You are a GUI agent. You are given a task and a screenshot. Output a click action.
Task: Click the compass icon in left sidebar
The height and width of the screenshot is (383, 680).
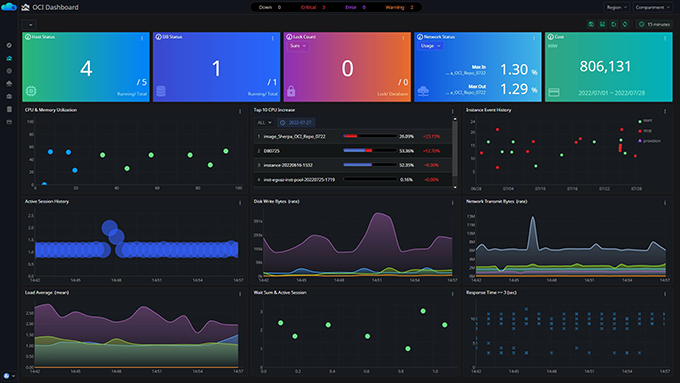(x=9, y=45)
